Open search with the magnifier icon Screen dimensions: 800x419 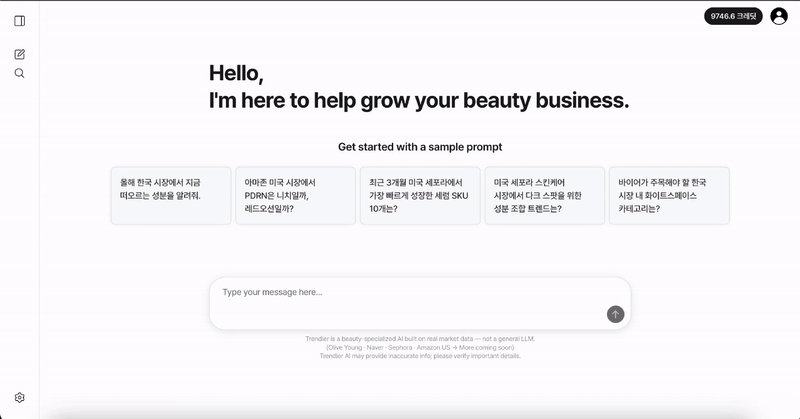(x=19, y=73)
